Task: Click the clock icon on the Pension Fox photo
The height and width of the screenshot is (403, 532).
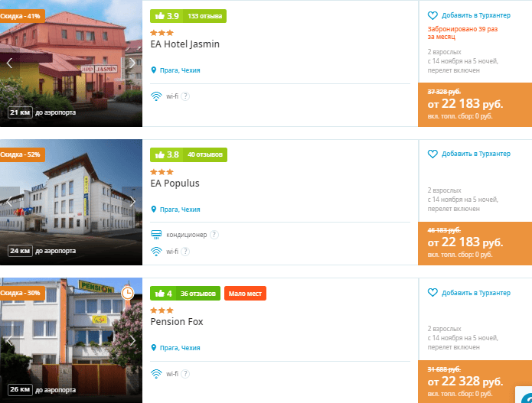Action: click(128, 293)
